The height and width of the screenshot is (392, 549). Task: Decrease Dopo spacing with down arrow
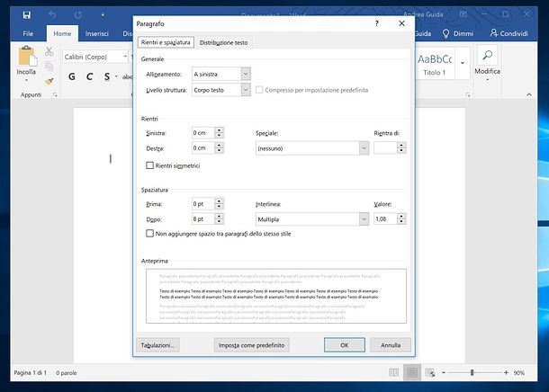pos(220,222)
